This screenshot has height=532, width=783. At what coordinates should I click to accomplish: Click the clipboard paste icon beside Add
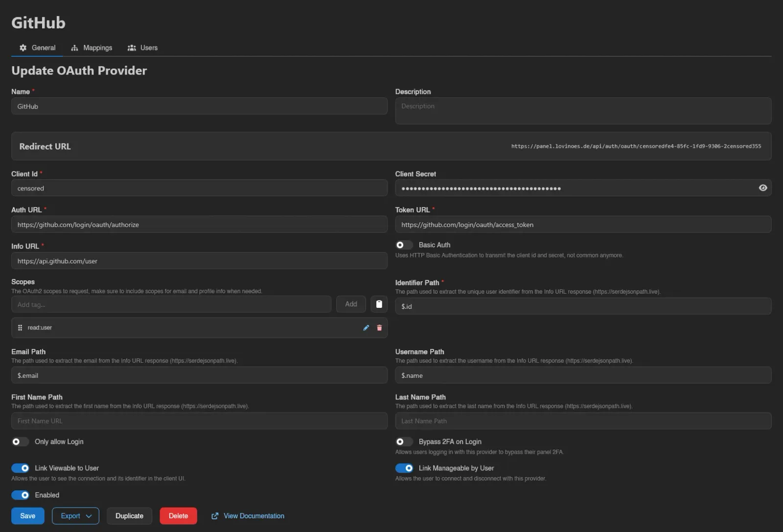coord(379,304)
